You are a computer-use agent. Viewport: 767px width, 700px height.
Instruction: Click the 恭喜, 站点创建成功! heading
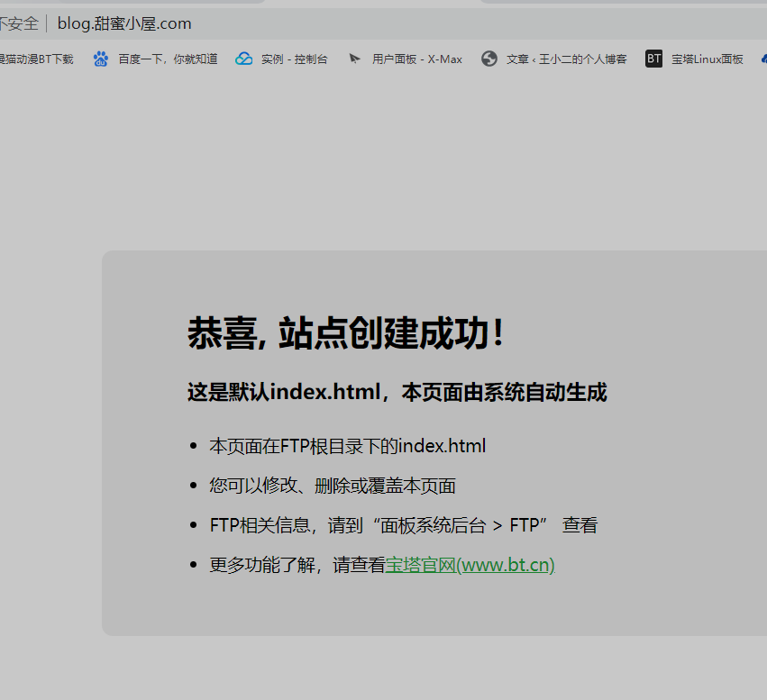[x=345, y=333]
